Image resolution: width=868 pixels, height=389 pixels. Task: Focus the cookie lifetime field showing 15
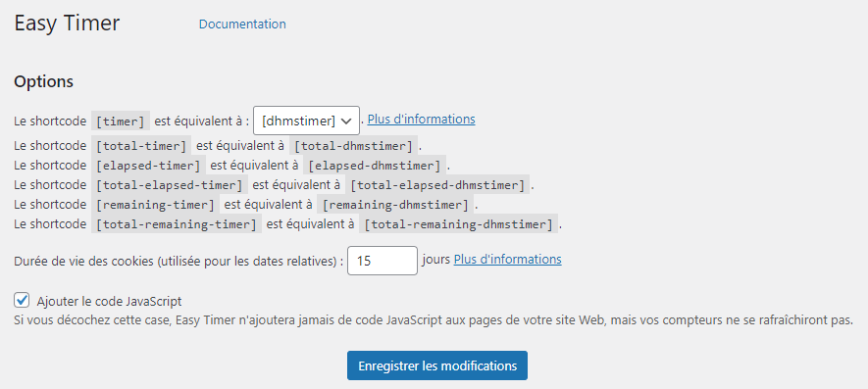click(x=382, y=261)
